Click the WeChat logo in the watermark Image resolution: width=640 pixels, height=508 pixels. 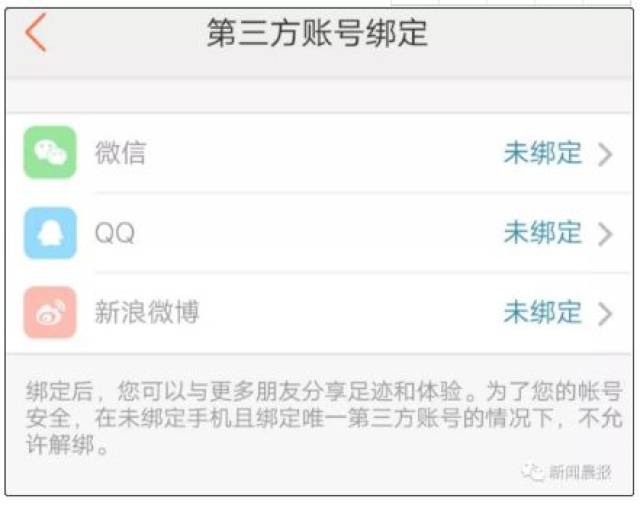[536, 471]
